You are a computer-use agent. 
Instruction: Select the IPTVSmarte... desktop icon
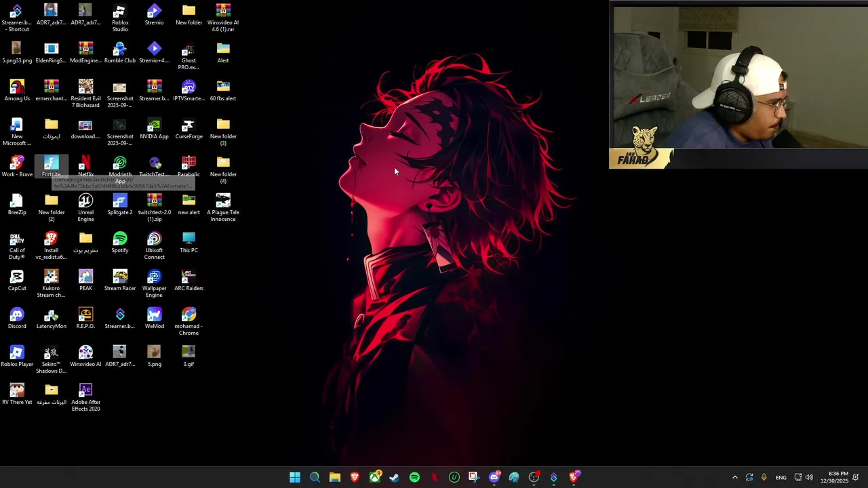189,91
